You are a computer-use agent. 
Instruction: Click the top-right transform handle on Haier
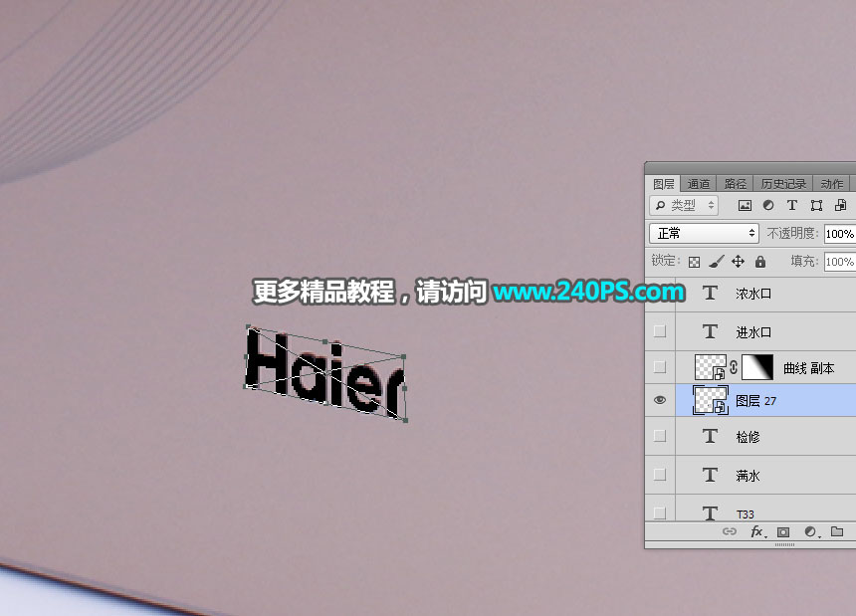(403, 357)
